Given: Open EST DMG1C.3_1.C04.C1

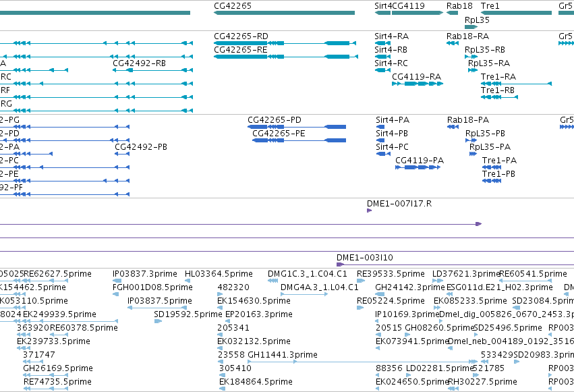Looking at the screenshot, I should click(308, 274).
